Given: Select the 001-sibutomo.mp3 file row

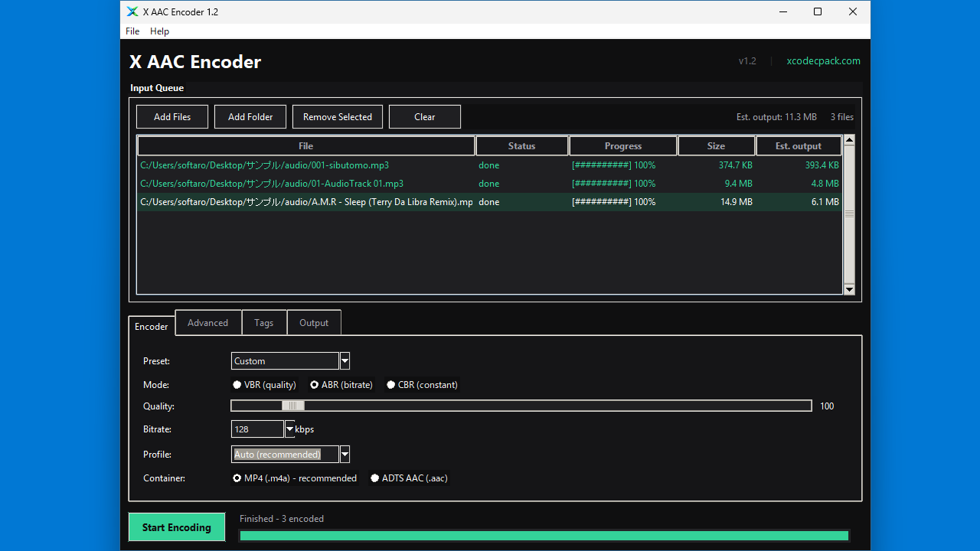Looking at the screenshot, I should point(490,165).
